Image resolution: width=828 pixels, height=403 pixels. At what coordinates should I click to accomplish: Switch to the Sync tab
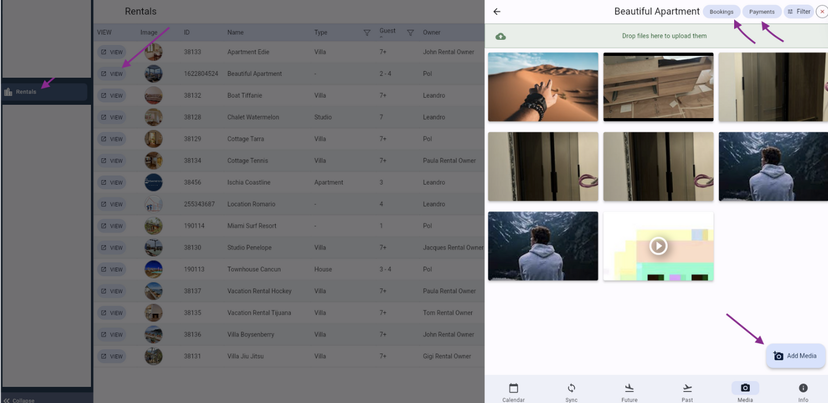571,392
